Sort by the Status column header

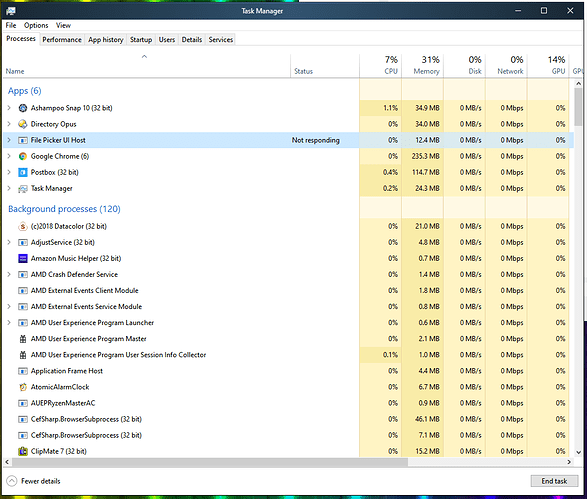pos(325,66)
